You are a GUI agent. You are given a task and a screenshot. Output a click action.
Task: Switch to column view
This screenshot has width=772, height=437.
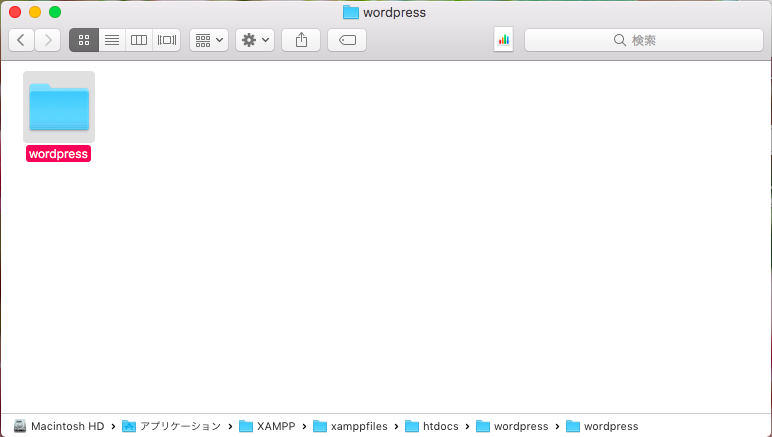[x=139, y=40]
